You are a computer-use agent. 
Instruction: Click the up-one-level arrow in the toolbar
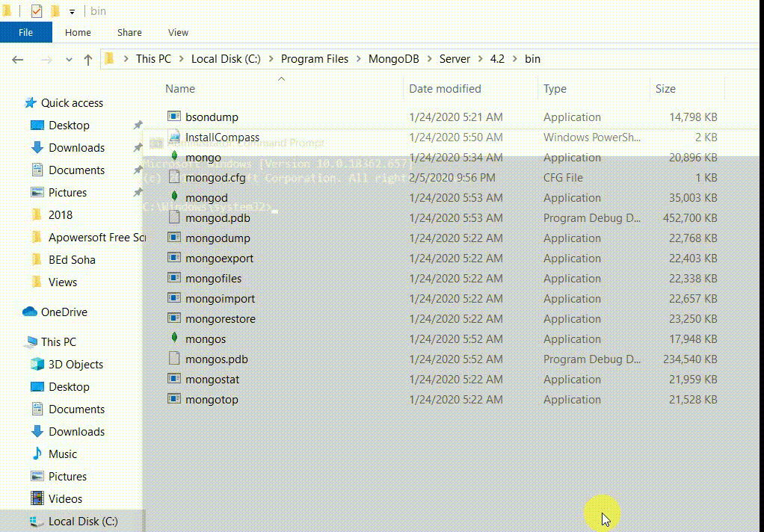coord(87,59)
